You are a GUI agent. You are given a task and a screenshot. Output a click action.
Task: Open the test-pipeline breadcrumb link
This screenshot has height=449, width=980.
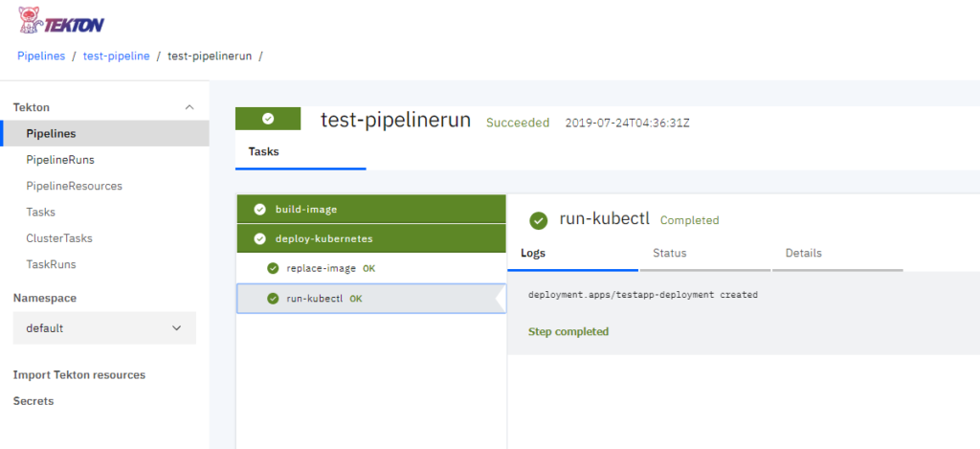116,56
